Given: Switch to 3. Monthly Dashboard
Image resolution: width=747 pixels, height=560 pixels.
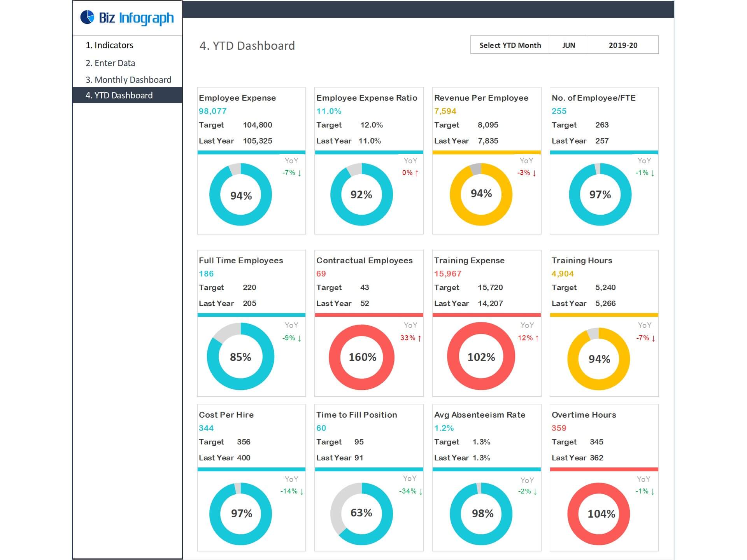Looking at the screenshot, I should [x=128, y=80].
